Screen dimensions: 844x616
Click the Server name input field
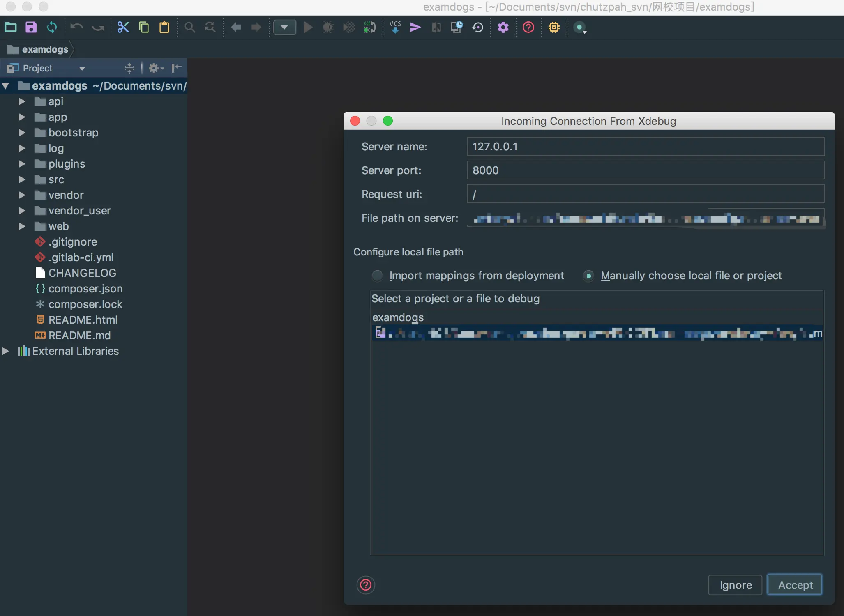coord(645,147)
